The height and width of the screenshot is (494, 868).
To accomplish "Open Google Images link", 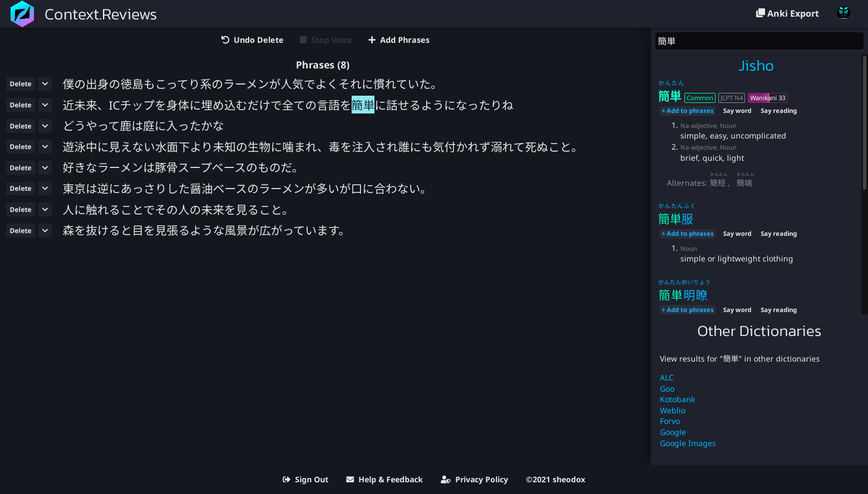I will [x=688, y=443].
